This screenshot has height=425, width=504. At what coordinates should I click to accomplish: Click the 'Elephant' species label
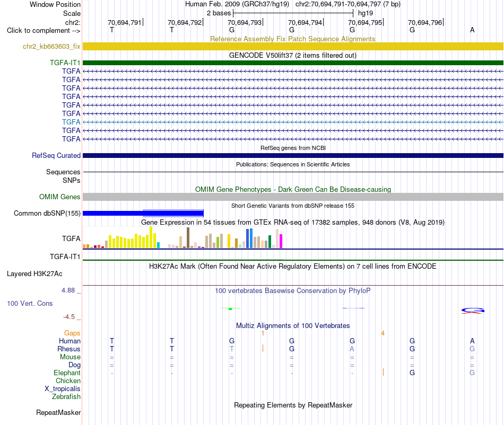pos(67,373)
